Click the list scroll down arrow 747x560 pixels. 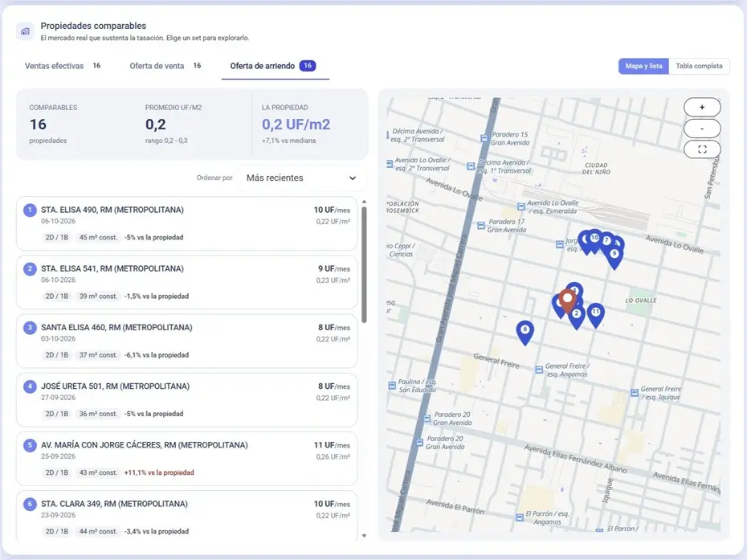(x=364, y=536)
